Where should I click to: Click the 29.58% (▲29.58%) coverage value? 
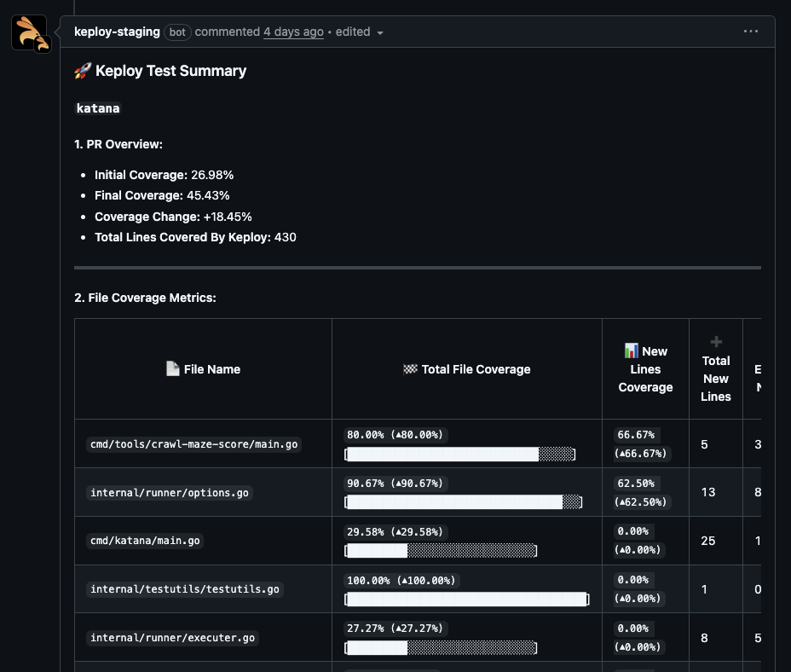(x=395, y=531)
